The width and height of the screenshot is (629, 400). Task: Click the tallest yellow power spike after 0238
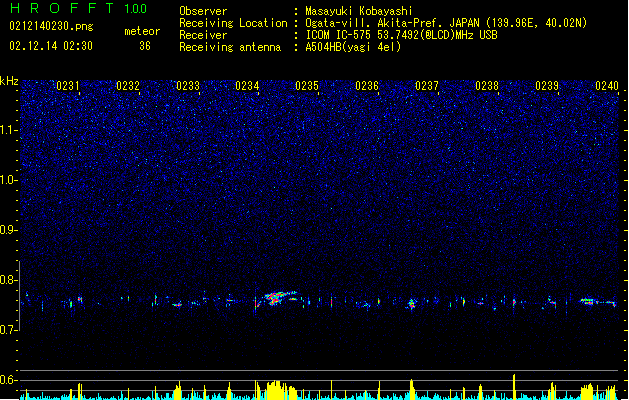coord(514,387)
